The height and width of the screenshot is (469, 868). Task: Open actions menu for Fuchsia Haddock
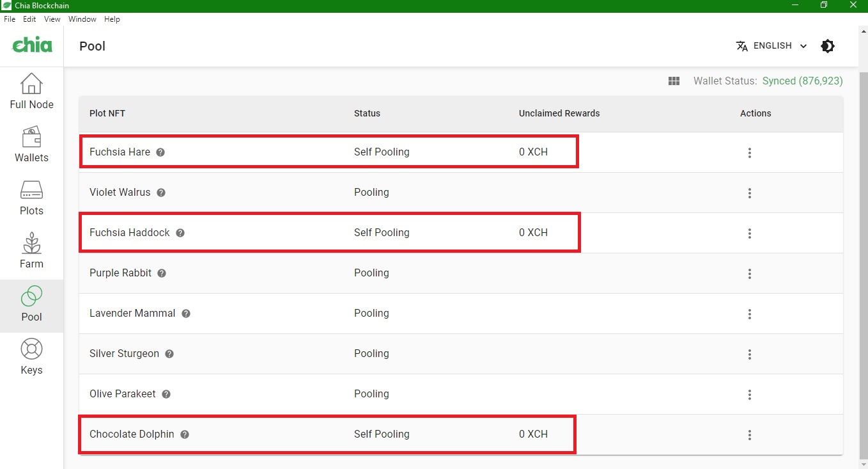point(749,234)
